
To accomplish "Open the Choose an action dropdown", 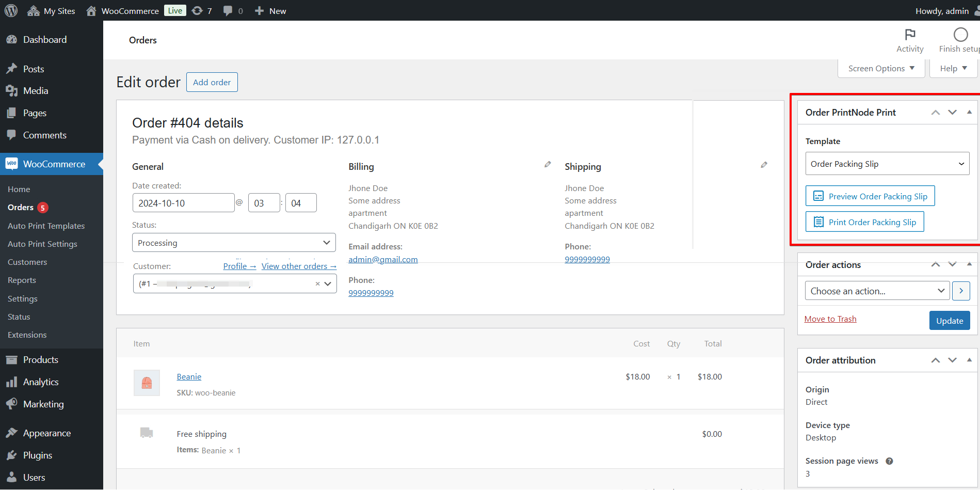I will (876, 291).
